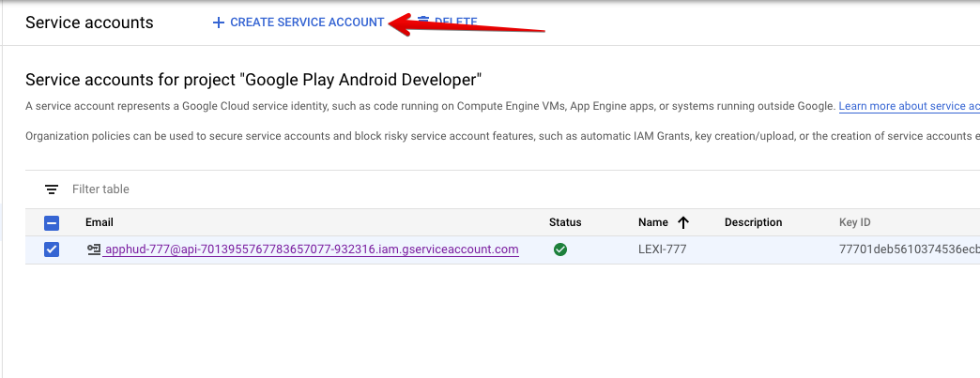Click the Service accounts page title
This screenshot has height=378, width=980.
tap(89, 23)
